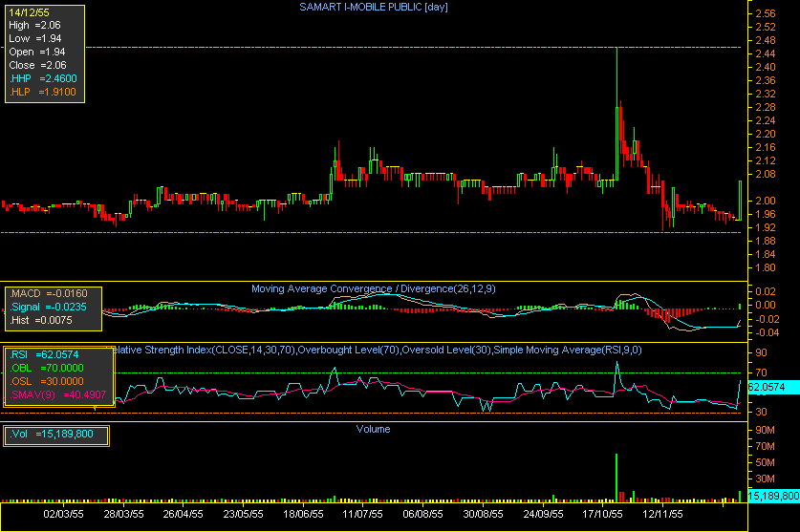Click the 50M volume axis label
800x532 pixels.
click(x=765, y=462)
